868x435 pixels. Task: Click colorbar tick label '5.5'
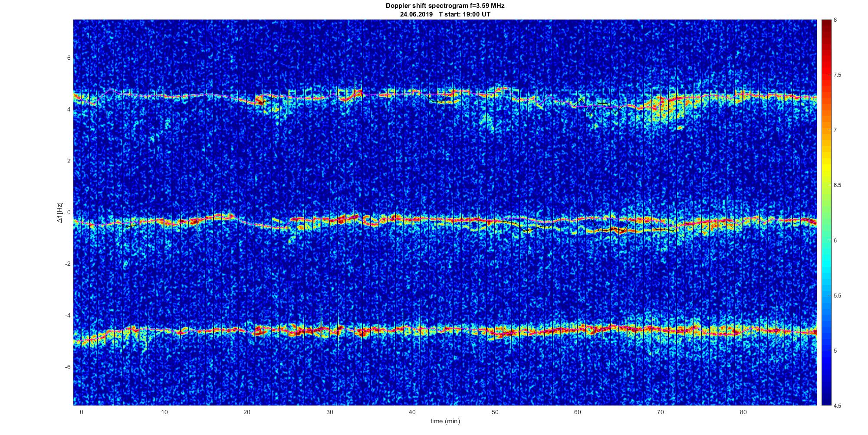(x=837, y=295)
